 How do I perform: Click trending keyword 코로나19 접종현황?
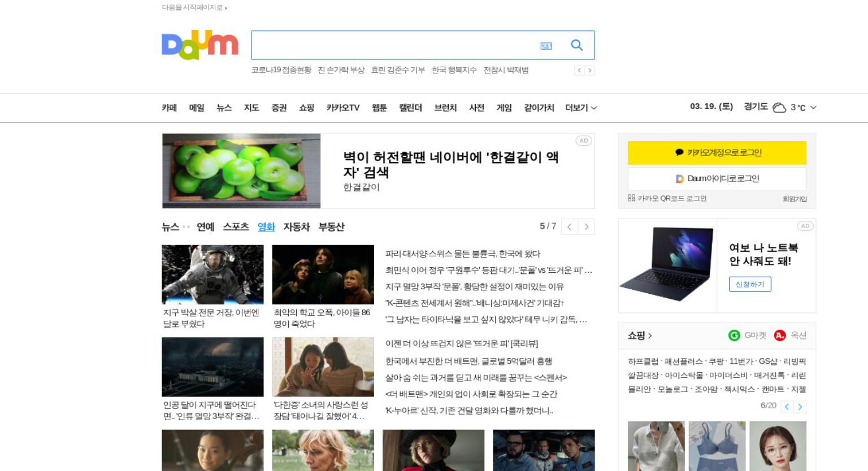pyautogui.click(x=281, y=70)
